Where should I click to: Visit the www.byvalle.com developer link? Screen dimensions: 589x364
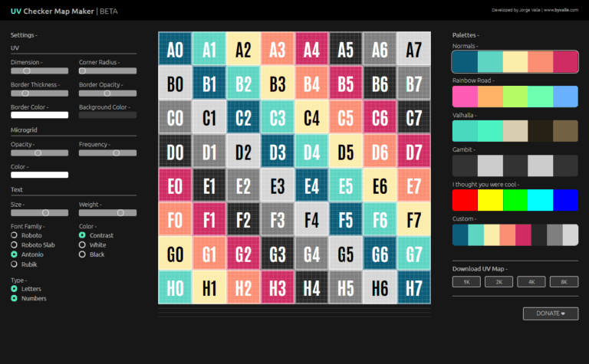(561, 11)
